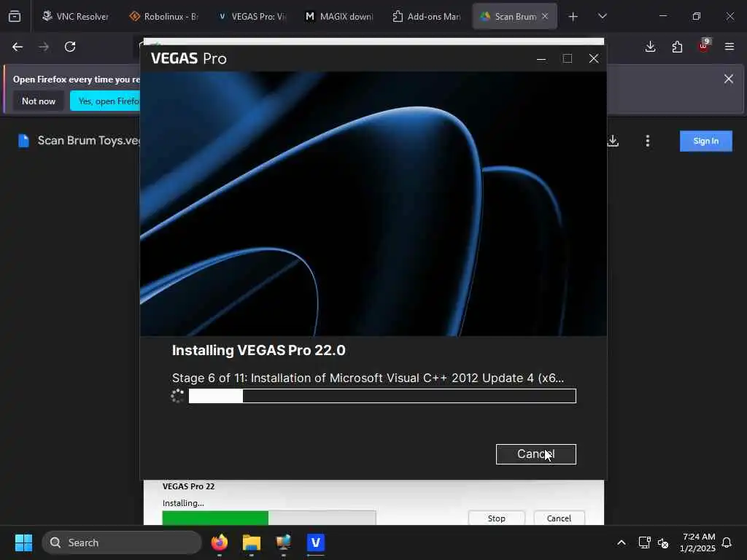Click the loading spinner in the installer
The width and height of the screenshot is (747, 560).
[177, 396]
